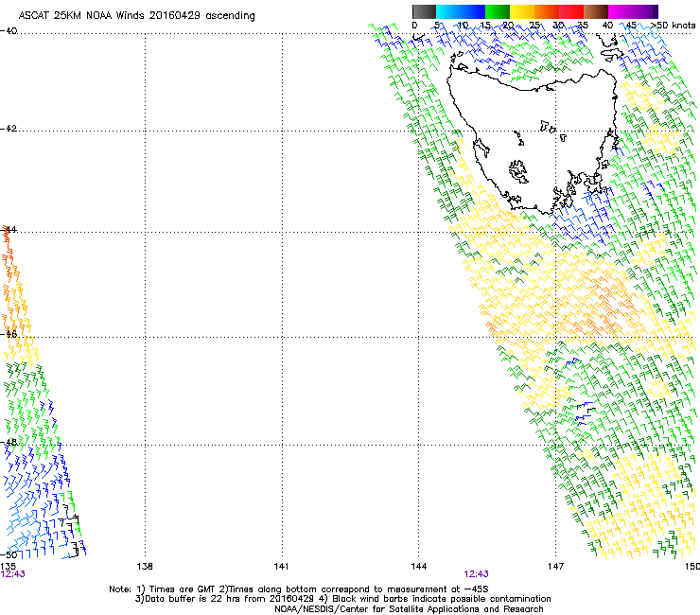The width and height of the screenshot is (700, 615).
Task: Click the '-50' latitude label
Action: [x=9, y=555]
